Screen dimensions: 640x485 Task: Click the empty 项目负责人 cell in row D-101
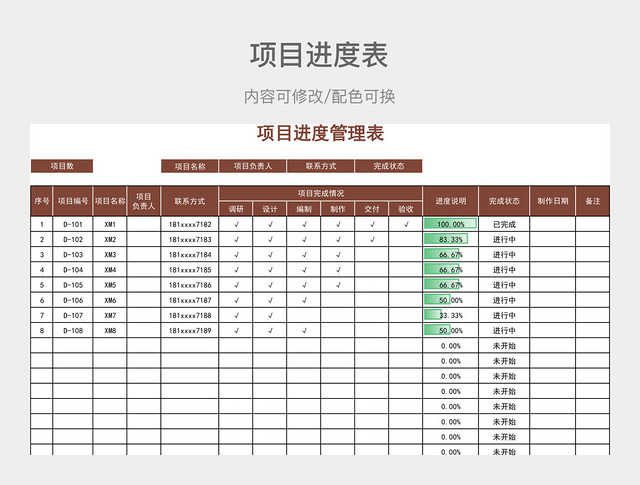(x=144, y=224)
